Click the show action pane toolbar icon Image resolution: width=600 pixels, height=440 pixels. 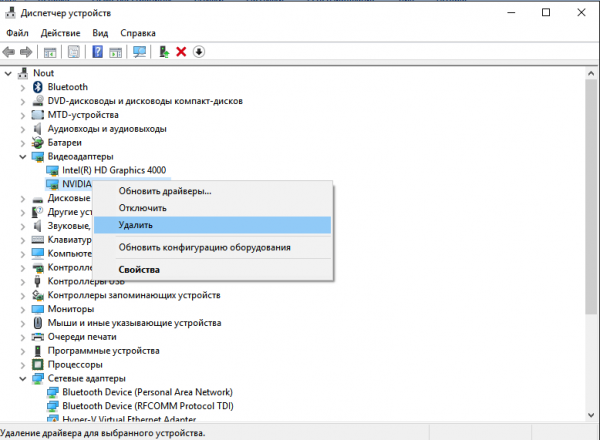point(116,52)
